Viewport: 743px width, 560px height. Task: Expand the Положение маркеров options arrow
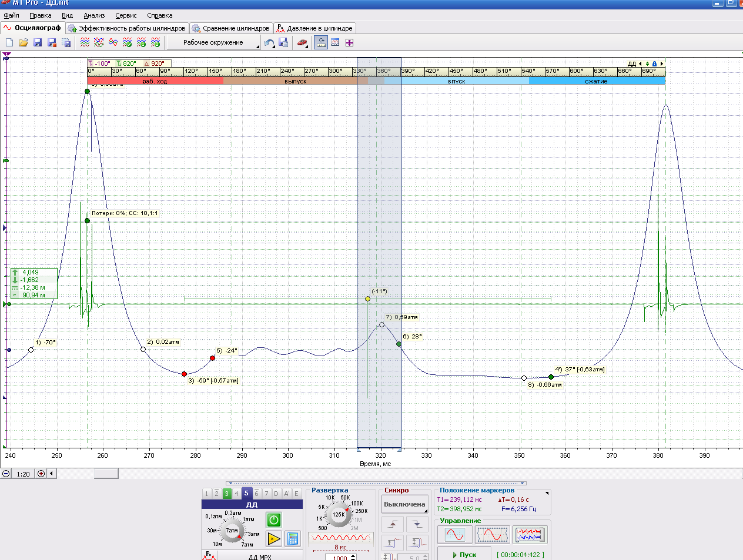(x=547, y=493)
